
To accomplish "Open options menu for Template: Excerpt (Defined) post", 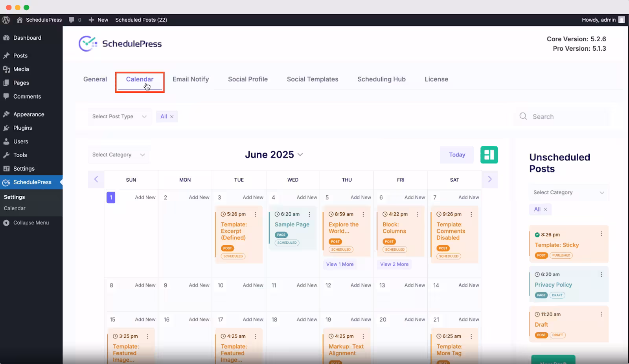I will point(256,214).
